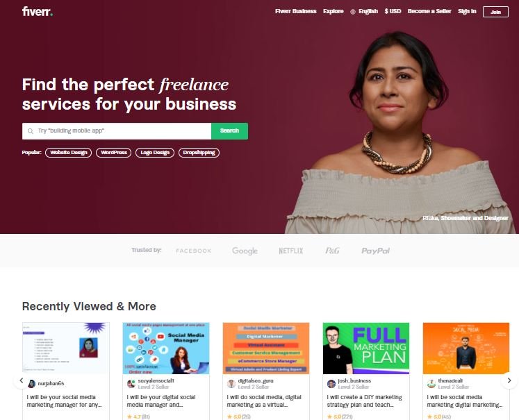Open the English language selector
Screen dimensions: 519x420
(368, 11)
